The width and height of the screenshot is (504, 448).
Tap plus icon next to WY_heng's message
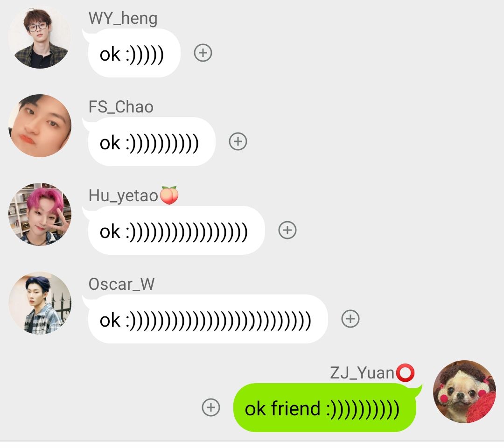pyautogui.click(x=203, y=53)
